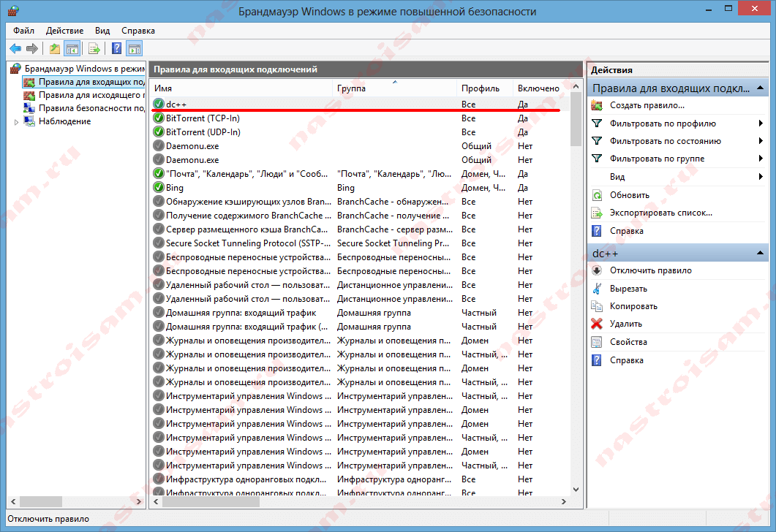Open the Действие menu
Viewport: 776px width, 532px height.
[x=64, y=31]
